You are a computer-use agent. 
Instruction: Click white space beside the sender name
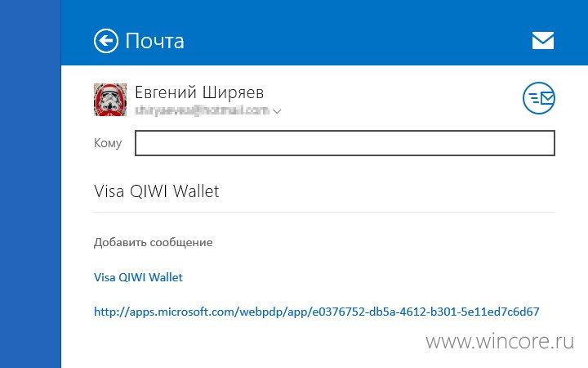394,94
